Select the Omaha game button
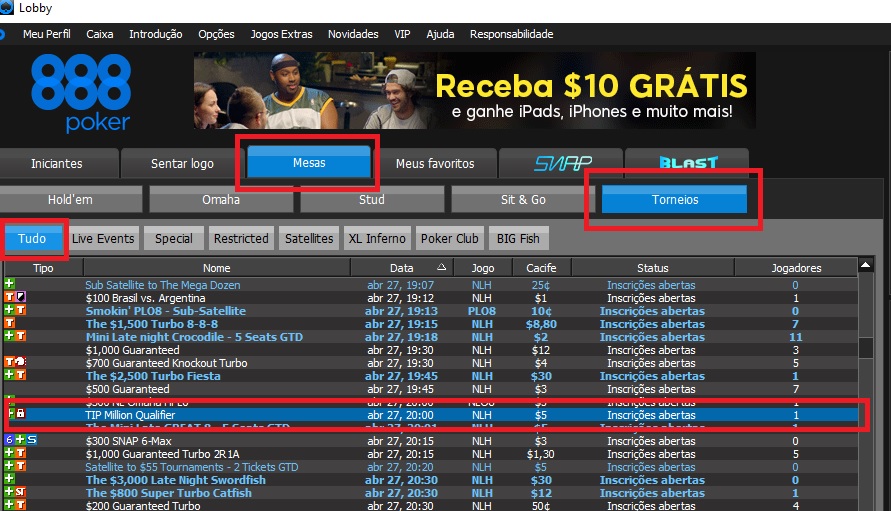The height and width of the screenshot is (511, 891). coord(221,200)
